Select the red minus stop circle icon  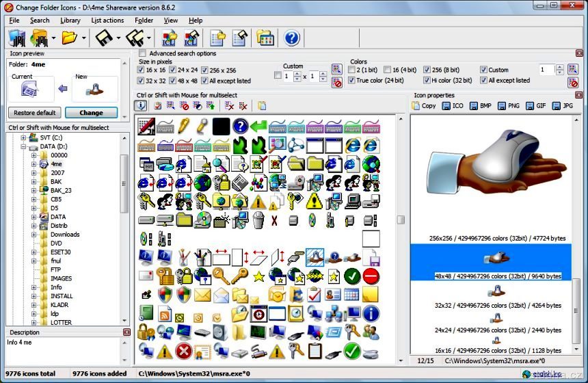[371, 276]
